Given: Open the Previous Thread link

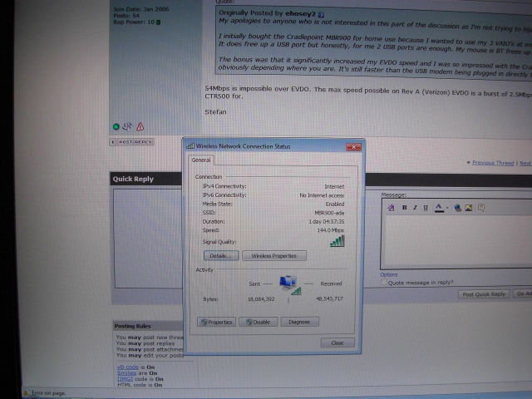Looking at the screenshot, I should pyautogui.click(x=493, y=163).
